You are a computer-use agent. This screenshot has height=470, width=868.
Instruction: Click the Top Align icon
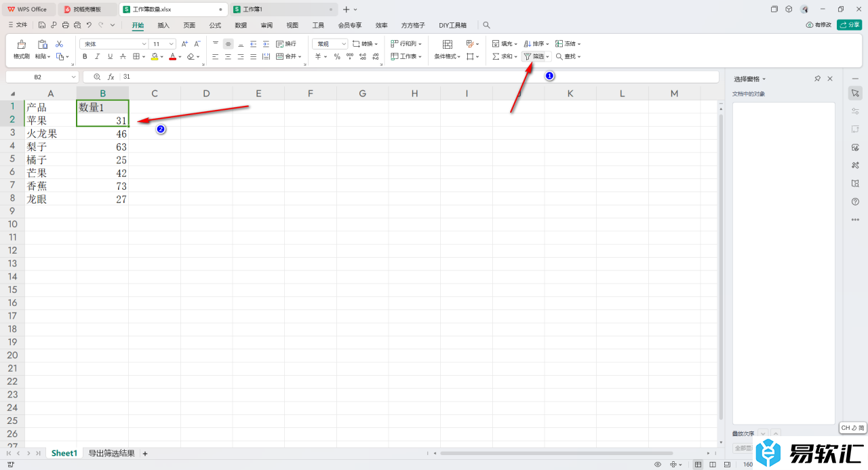pyautogui.click(x=216, y=43)
